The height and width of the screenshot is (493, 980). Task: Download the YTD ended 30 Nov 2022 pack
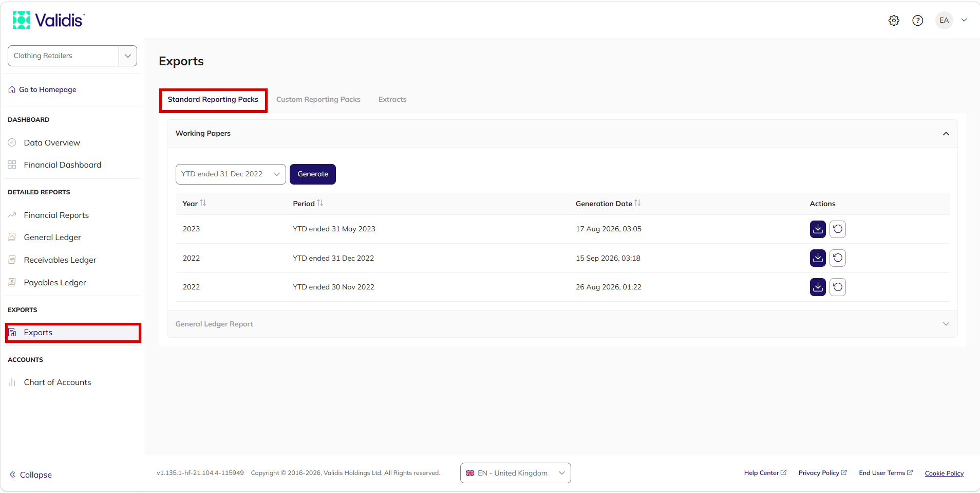(x=818, y=287)
